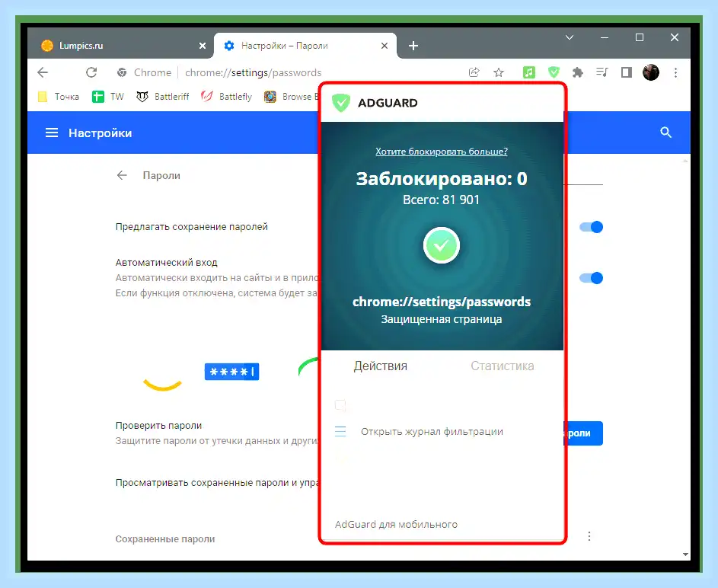Screen dimensions: 718x588
Task: Click the chrome://settings/passwords address bar
Action: pos(254,72)
